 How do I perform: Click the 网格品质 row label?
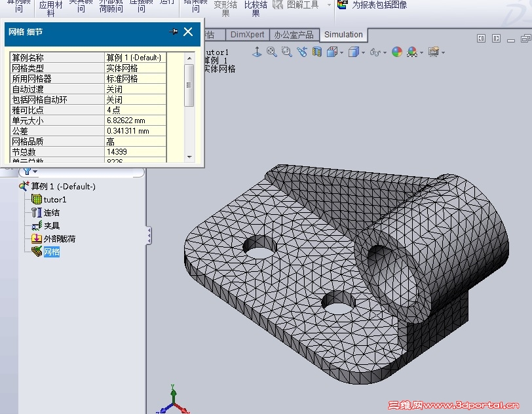(x=28, y=141)
